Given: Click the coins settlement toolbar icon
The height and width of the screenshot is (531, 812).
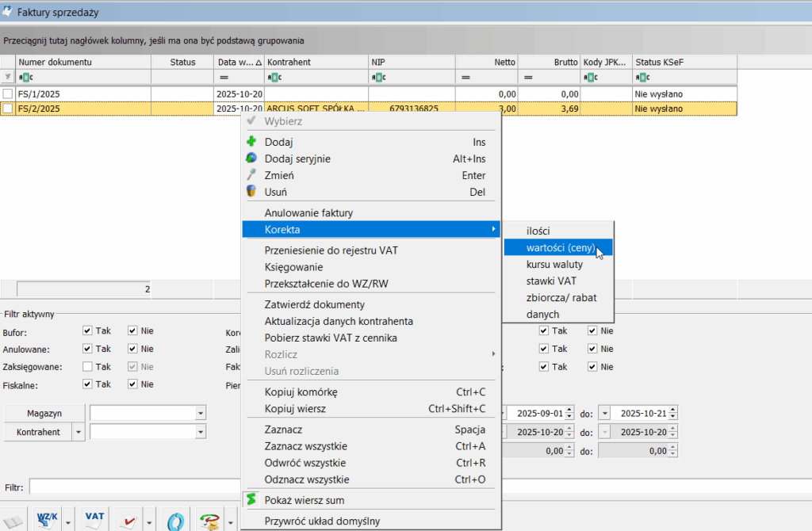Looking at the screenshot, I should [x=209, y=521].
